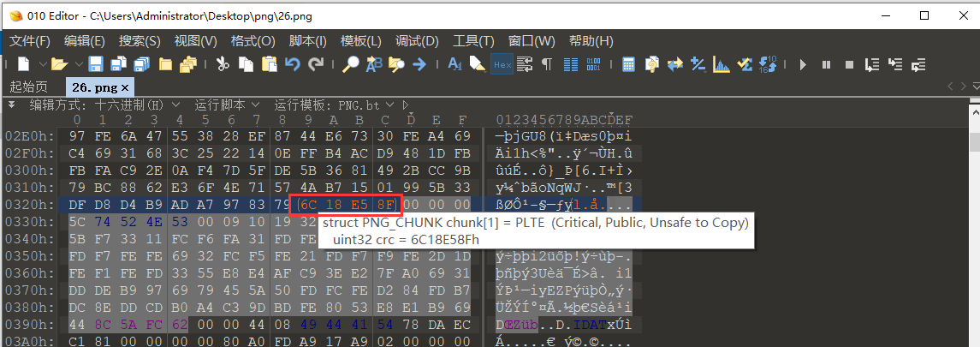Image resolution: width=980 pixels, height=347 pixels.
Task: Switch to the 起始页 tab
Action: tap(28, 87)
